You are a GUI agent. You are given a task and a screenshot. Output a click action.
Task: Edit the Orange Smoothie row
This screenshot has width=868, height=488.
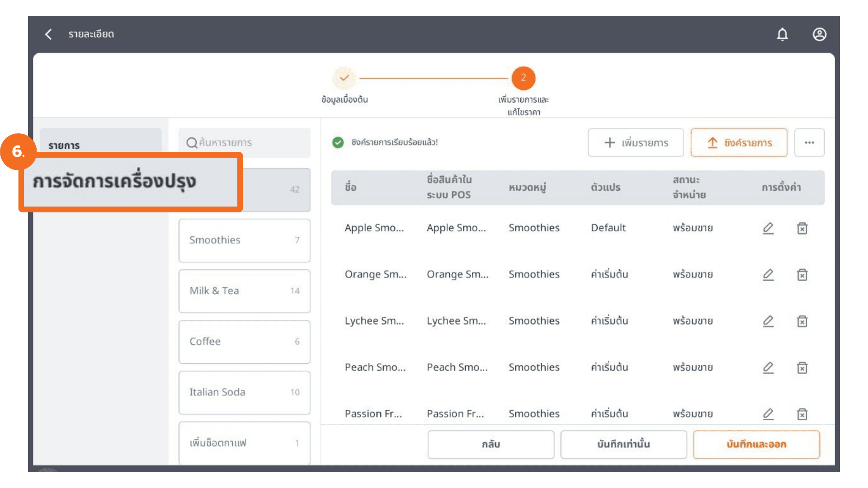[x=768, y=275]
